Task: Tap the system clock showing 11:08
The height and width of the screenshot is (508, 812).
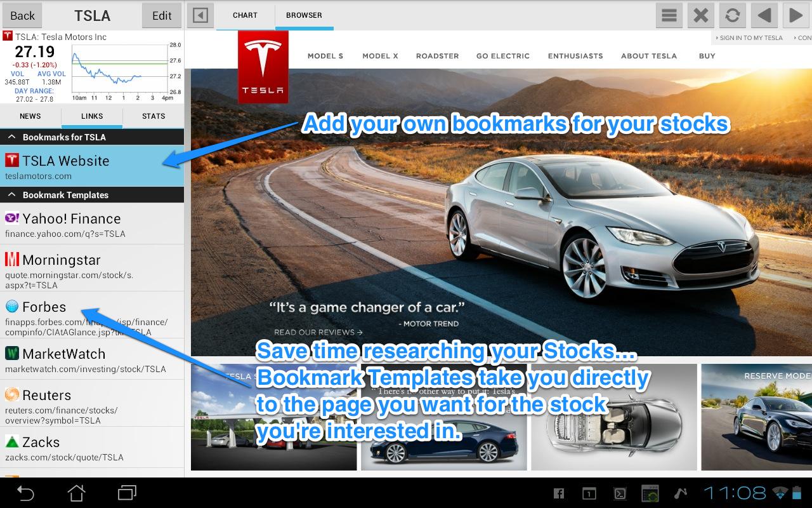Action: 735,493
